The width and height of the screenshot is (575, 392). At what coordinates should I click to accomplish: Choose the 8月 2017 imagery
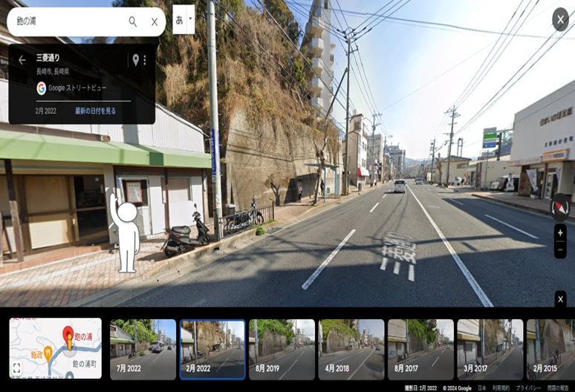[x=420, y=349]
